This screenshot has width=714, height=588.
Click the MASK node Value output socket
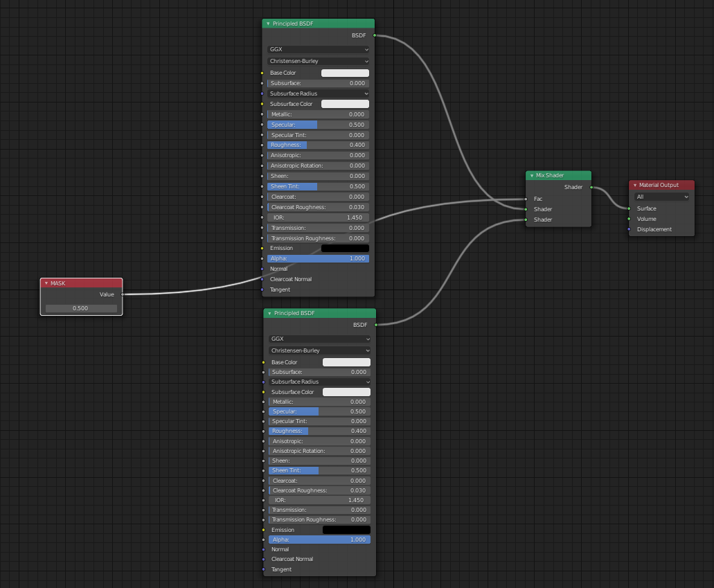123,294
